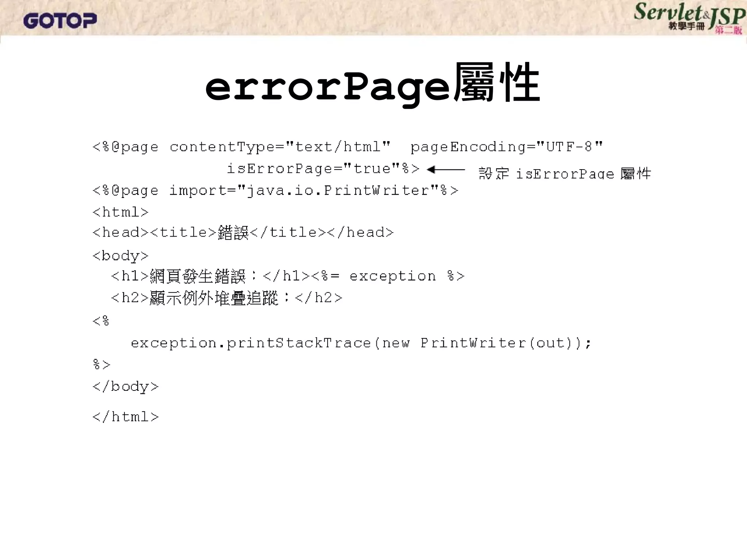Select the exception.printStackTrace code line
The image size is (747, 560).
click(361, 343)
